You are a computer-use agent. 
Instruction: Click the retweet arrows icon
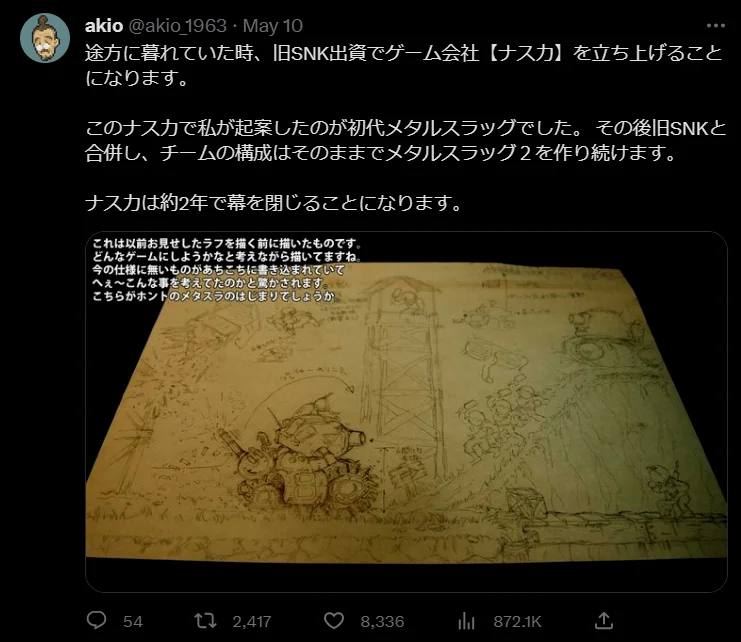(206, 621)
